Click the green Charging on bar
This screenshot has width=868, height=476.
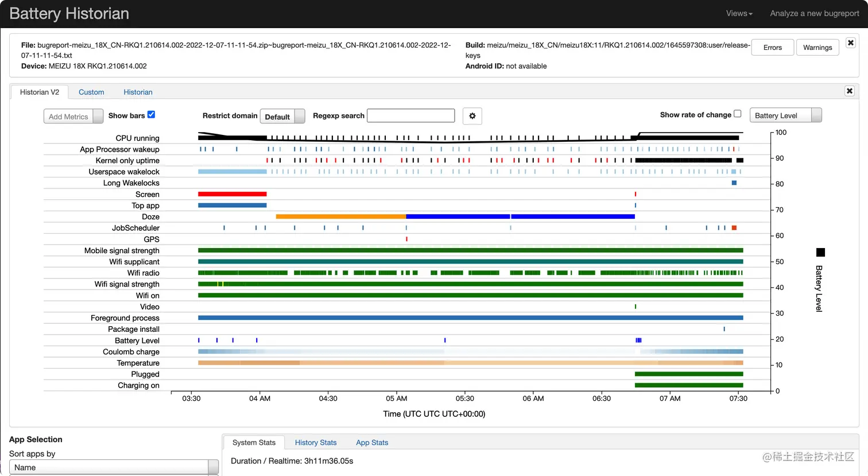tap(689, 385)
